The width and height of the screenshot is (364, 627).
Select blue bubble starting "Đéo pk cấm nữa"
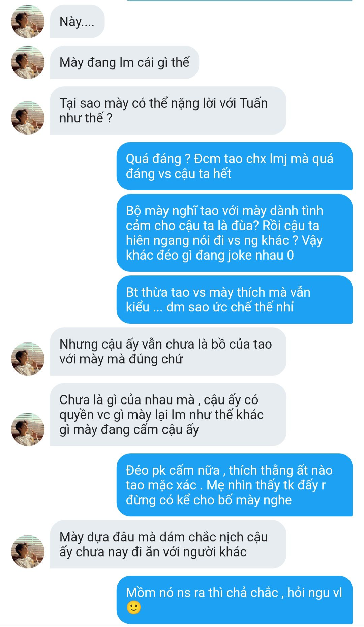(235, 485)
